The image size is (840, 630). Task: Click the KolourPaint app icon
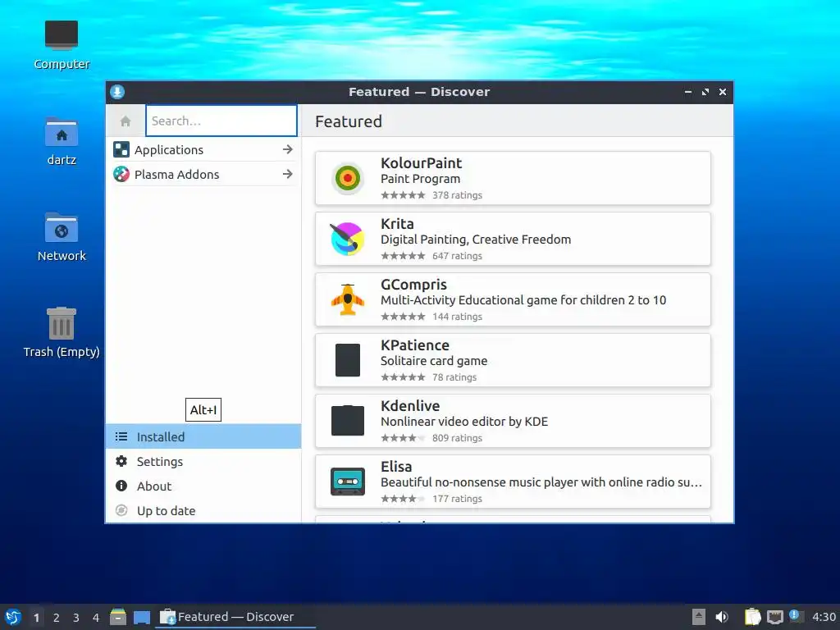pos(348,178)
